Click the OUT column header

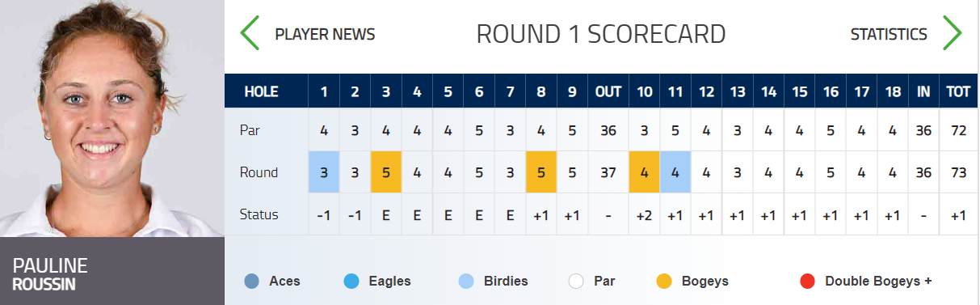pyautogui.click(x=608, y=92)
